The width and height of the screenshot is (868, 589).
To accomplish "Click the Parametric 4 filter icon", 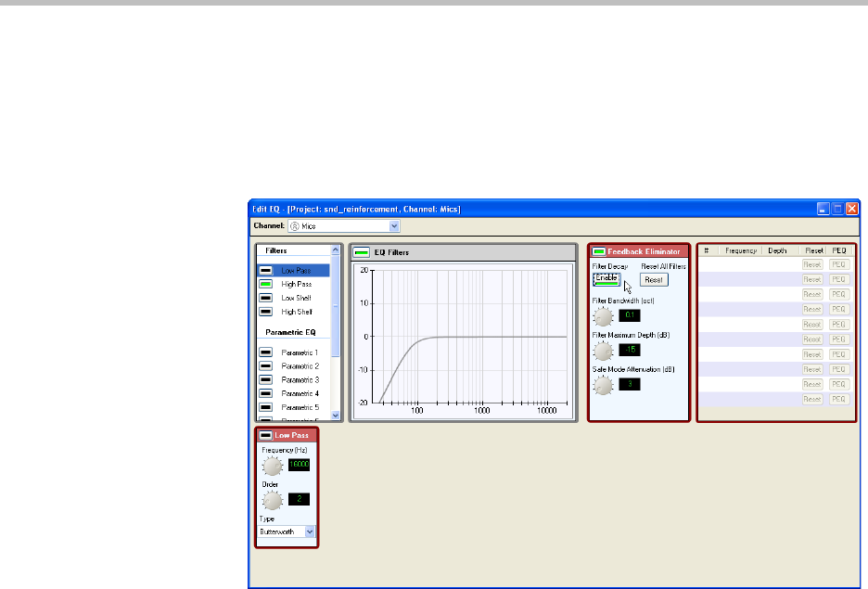I will [x=266, y=394].
